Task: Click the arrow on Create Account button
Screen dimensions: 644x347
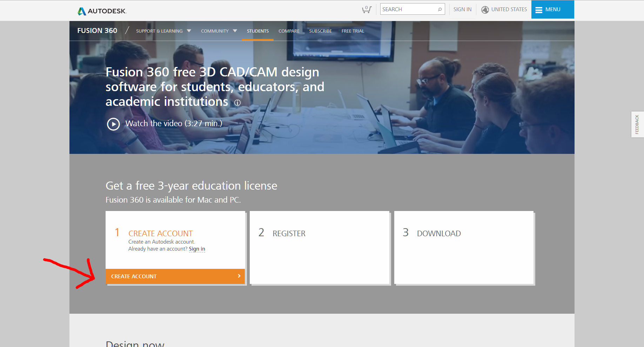Action: tap(239, 276)
